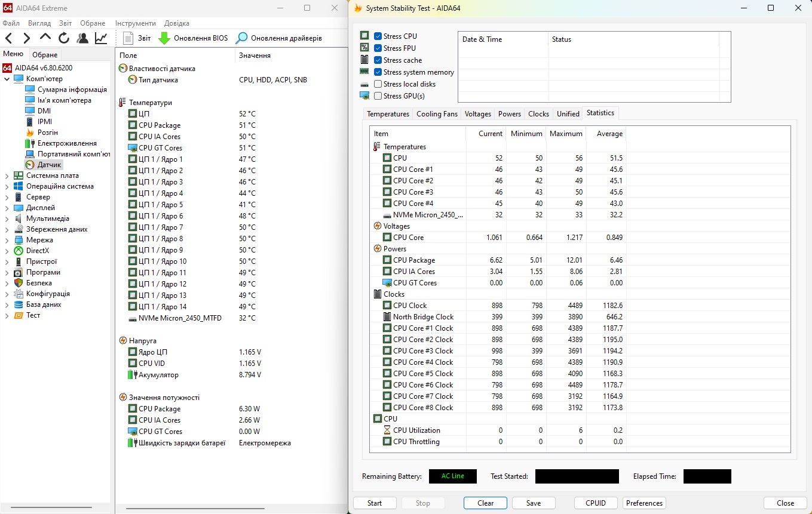Expand the Мультимедіа tree node

[x=7, y=218]
